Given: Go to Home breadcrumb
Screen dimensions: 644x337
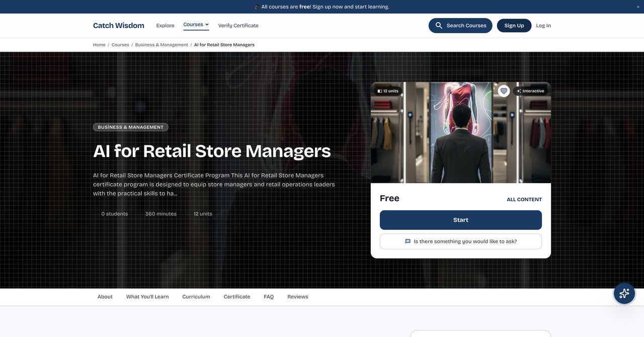Looking at the screenshot, I should (99, 45).
